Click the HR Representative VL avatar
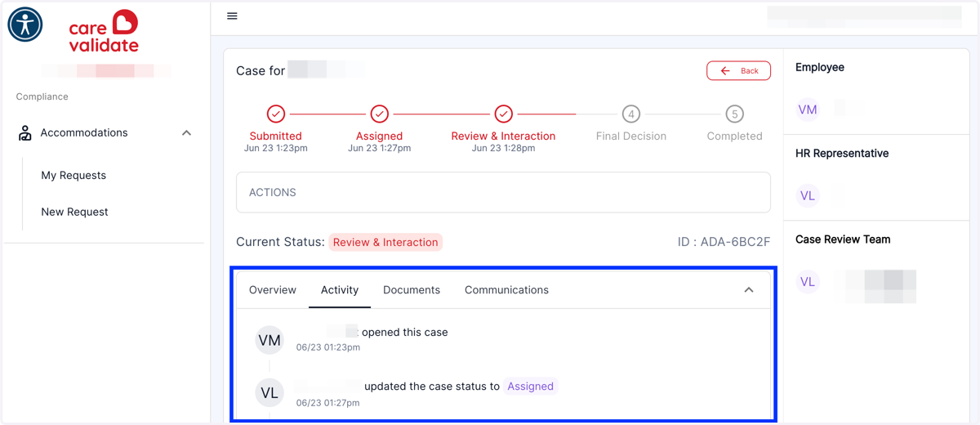Screen dimensions: 980x425 point(808,195)
